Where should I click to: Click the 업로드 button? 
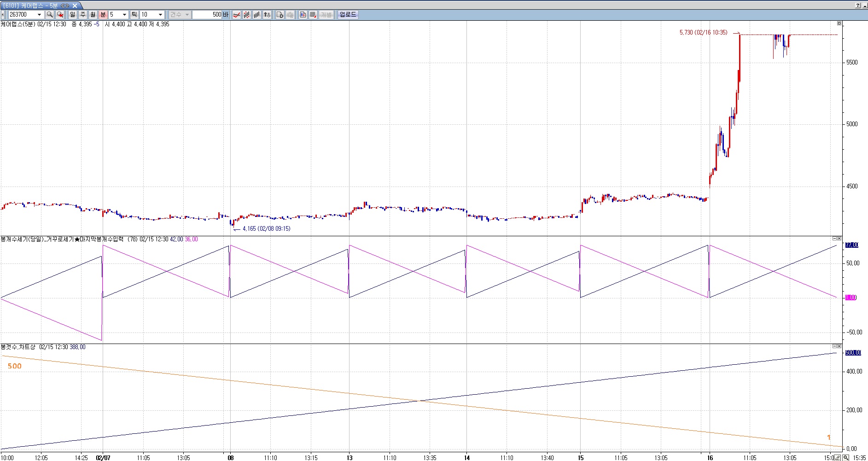(x=348, y=15)
